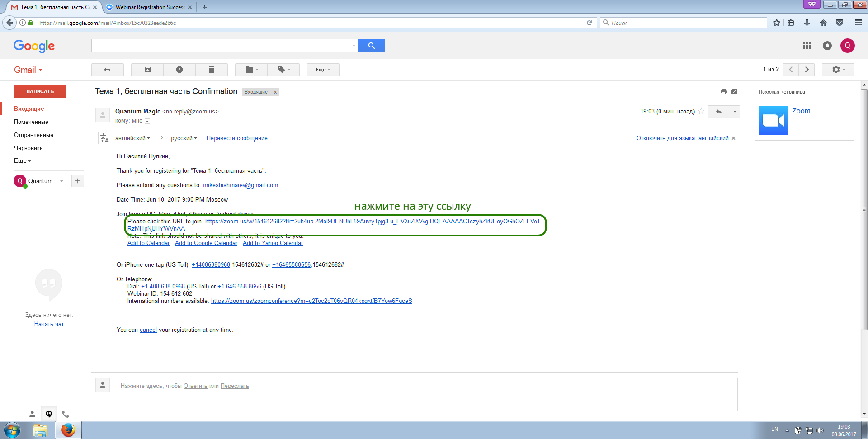Click the mikeshishmarev@gmail.com email link
The image size is (868, 439).
[x=241, y=185]
